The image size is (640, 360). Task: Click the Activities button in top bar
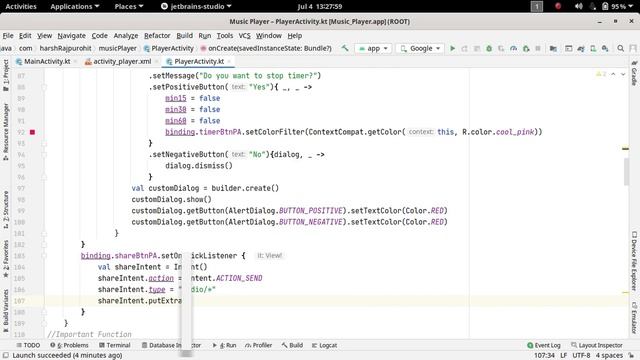(21, 6)
